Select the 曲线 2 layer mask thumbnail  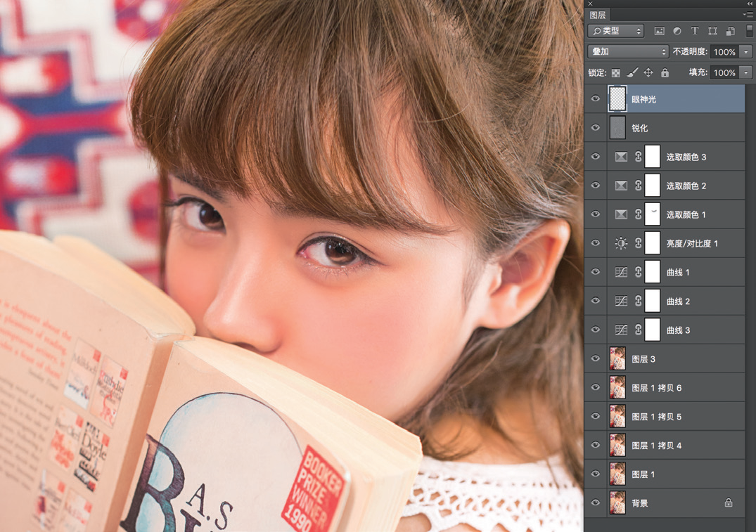(653, 301)
